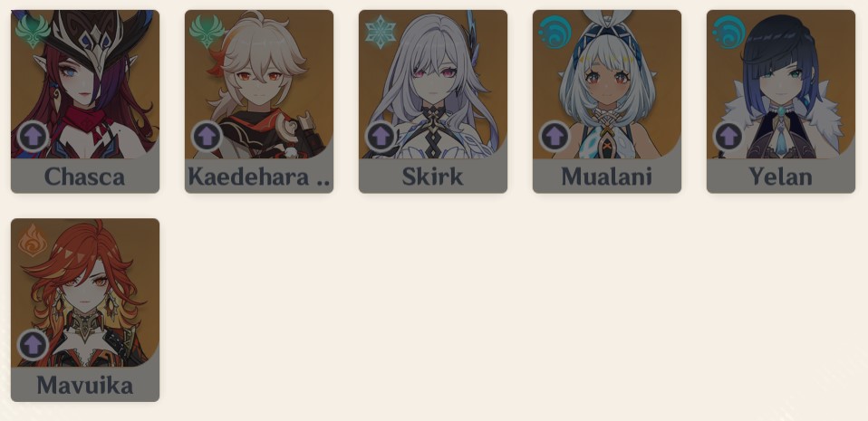Click the Cryo snowflake icon on Skirk's card
The height and width of the screenshot is (421, 868).
381,32
